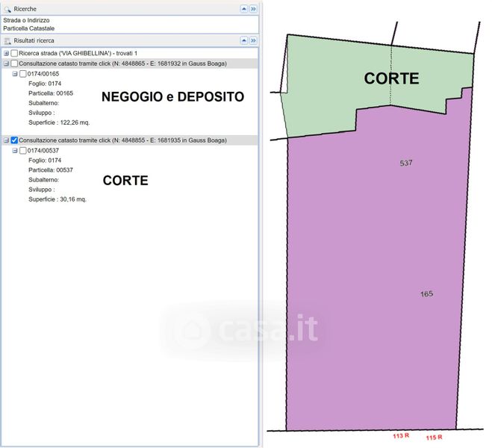Check the first Consultazione catasto (E: 1681932) checkbox

(14, 63)
